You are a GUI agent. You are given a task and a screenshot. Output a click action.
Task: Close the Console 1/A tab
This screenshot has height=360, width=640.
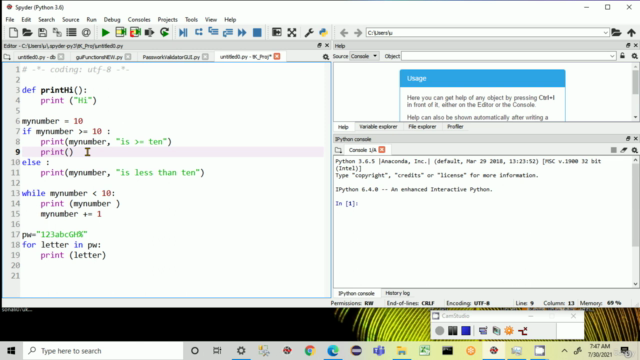tap(382, 150)
